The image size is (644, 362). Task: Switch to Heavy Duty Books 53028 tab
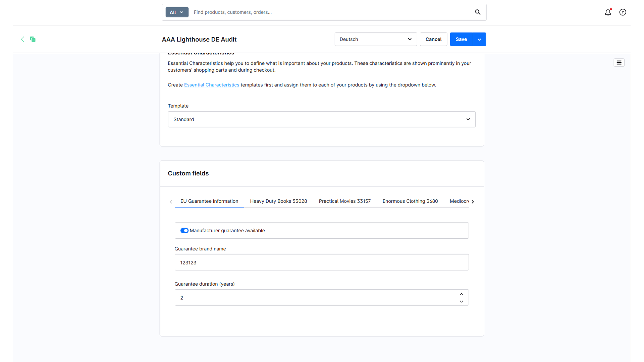(x=278, y=201)
